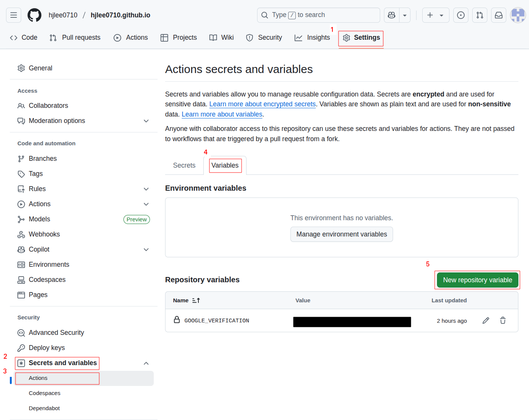Viewport: 529px width, 420px height.
Task: Collapse the Secrets and variables section
Action: (146, 363)
